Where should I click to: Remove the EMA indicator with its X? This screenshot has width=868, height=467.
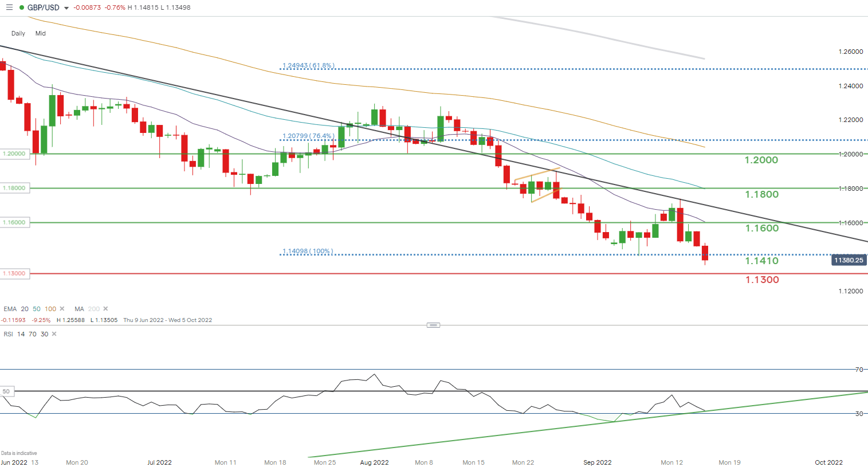(x=62, y=309)
